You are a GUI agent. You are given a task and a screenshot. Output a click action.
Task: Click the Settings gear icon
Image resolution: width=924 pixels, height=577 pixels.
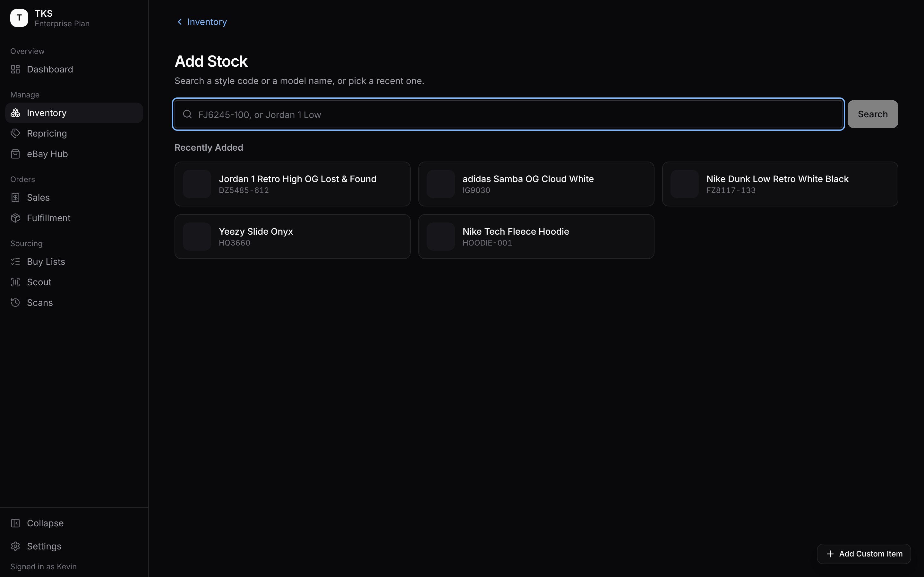pos(15,546)
